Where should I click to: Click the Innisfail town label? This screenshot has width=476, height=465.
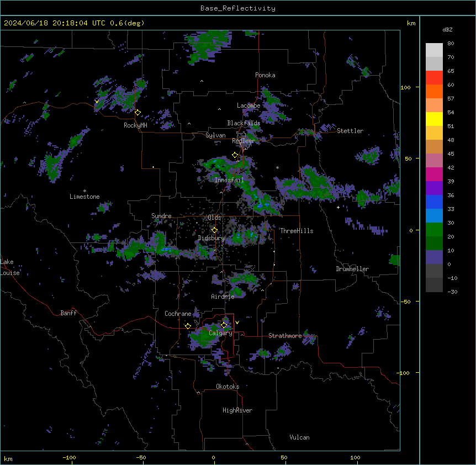[229, 180]
